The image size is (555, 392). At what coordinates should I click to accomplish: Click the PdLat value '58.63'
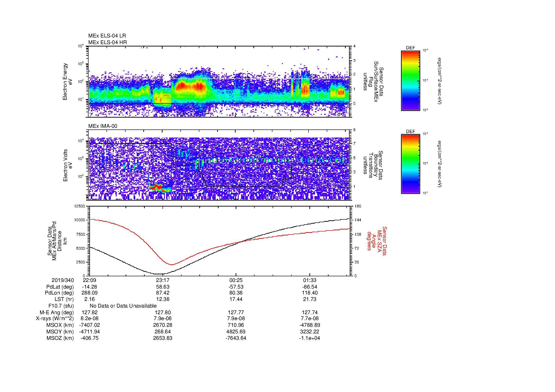click(x=163, y=287)
